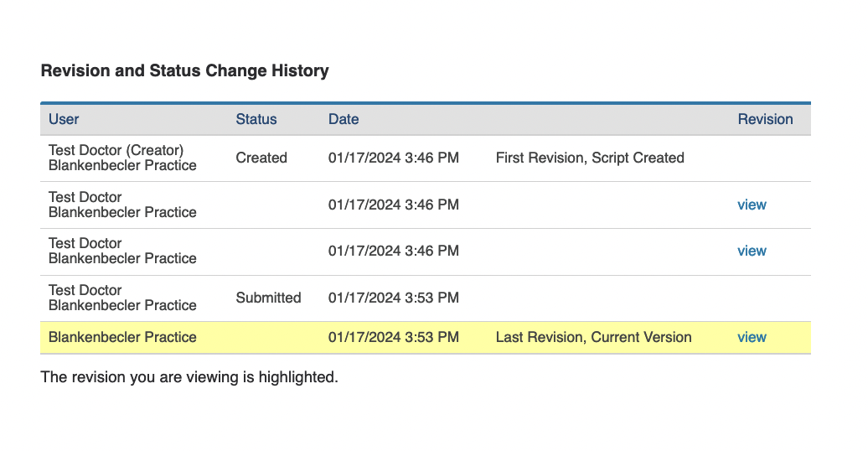868x451 pixels.
Task: Click 'First Revision, Script Created' note
Action: [x=590, y=158]
